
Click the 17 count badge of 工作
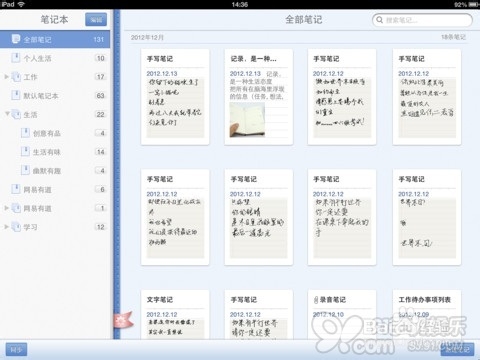coord(100,77)
